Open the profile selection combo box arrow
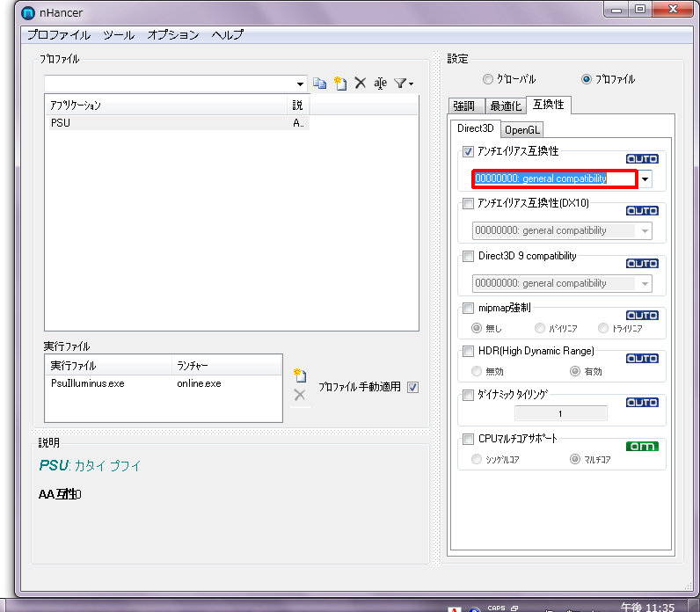 [300, 84]
